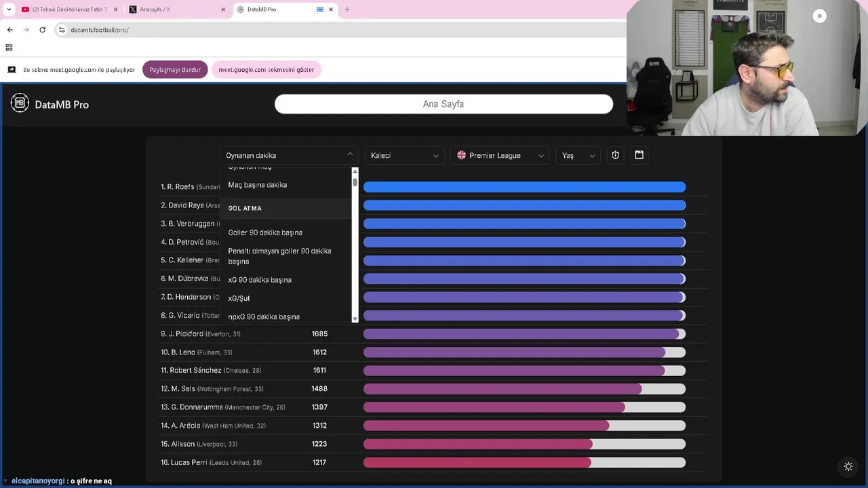The width and height of the screenshot is (868, 488).
Task: Click the R. Roefs progress bar
Action: click(524, 186)
